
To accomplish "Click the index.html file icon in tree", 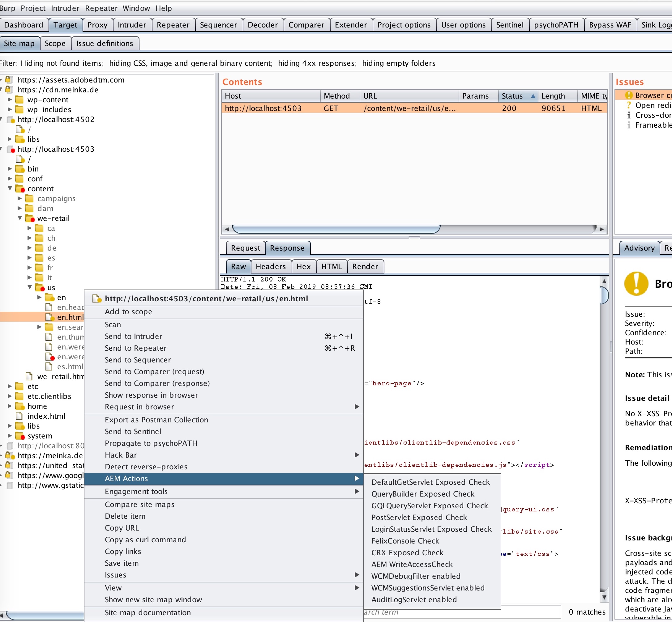I will [x=19, y=416].
